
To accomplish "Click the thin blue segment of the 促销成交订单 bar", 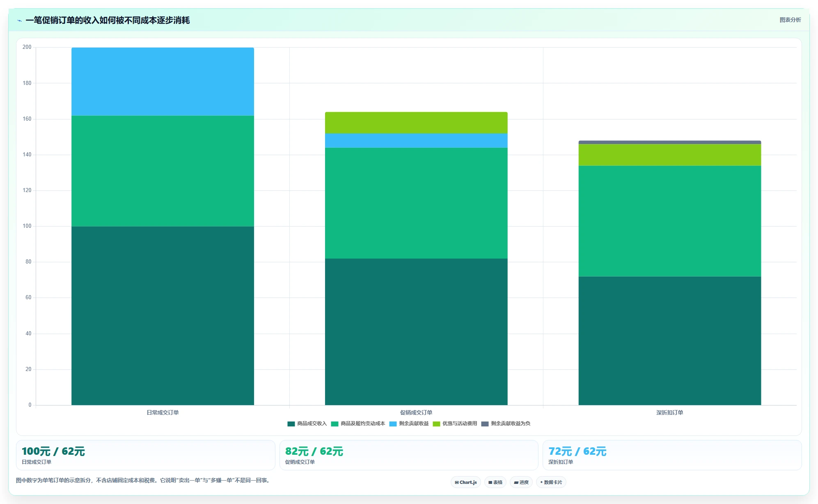I will point(416,140).
